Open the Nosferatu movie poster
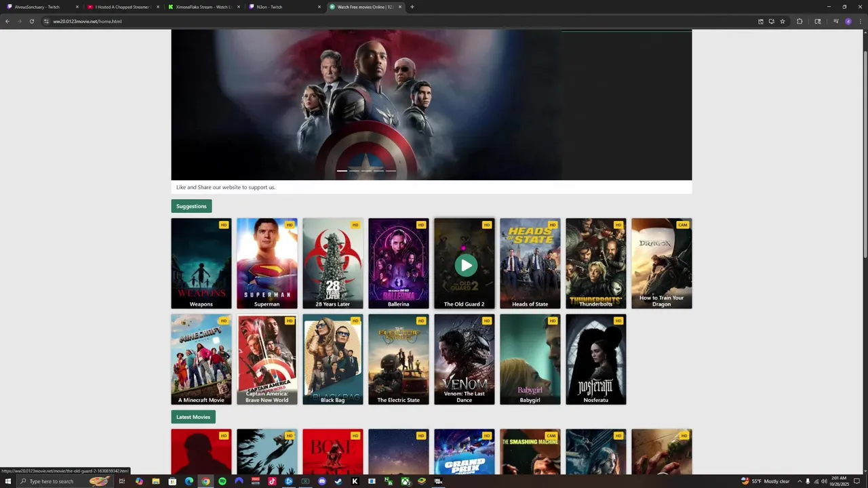The width and height of the screenshot is (868, 488). pos(596,359)
